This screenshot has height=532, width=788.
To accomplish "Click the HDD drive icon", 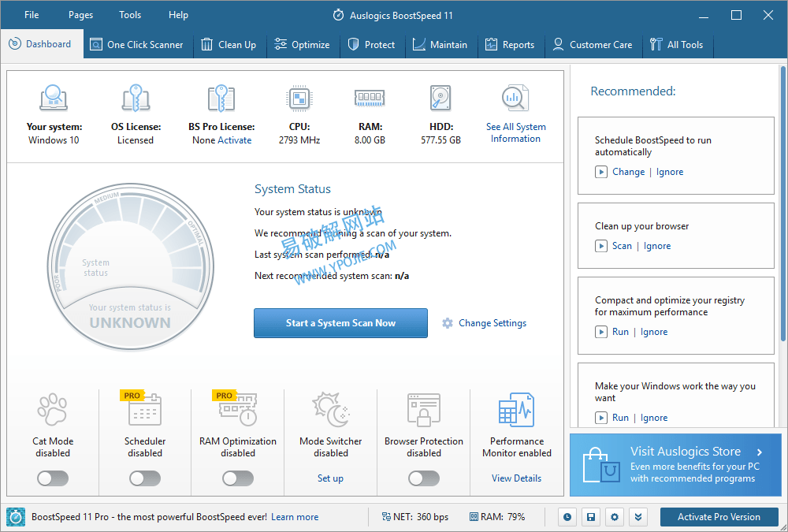I will pyautogui.click(x=440, y=99).
